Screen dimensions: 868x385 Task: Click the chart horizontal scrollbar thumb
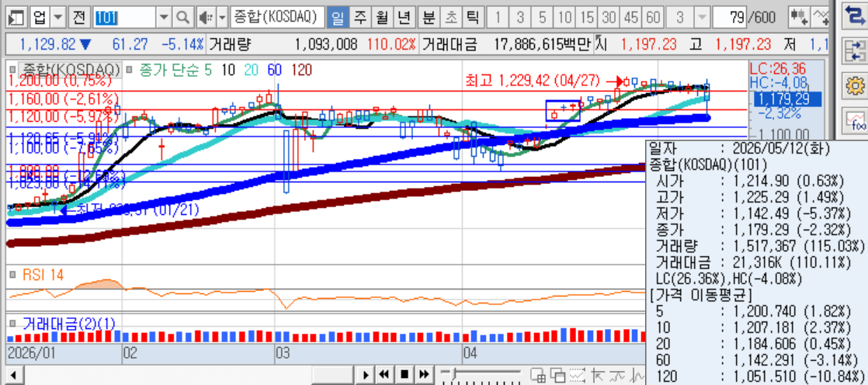[332, 375]
